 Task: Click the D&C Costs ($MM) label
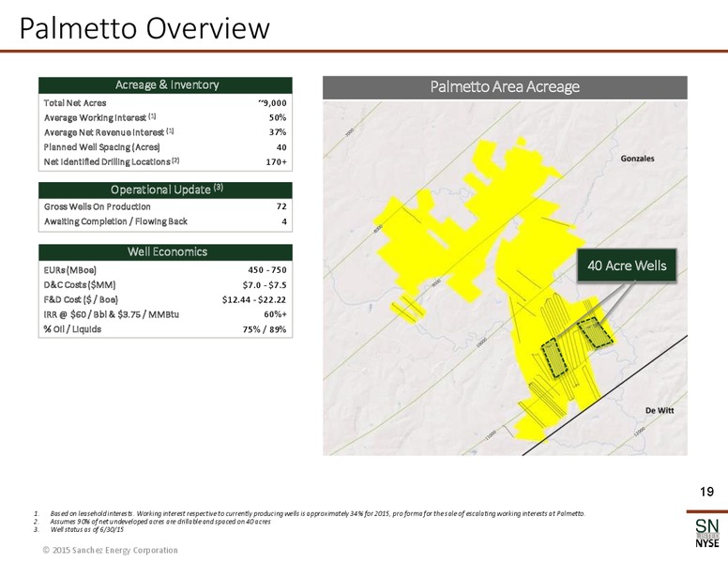click(80, 284)
